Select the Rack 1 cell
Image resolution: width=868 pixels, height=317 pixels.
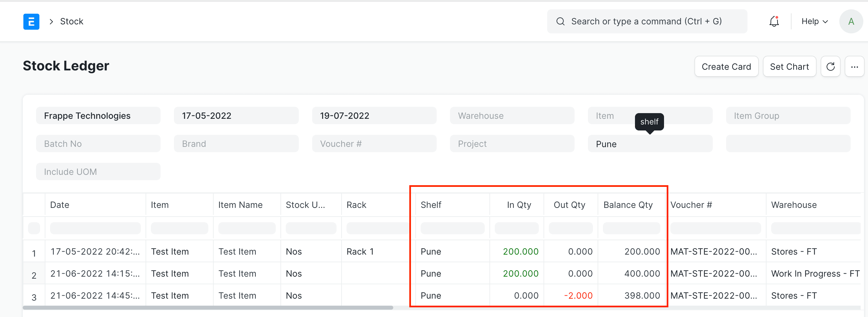point(378,251)
